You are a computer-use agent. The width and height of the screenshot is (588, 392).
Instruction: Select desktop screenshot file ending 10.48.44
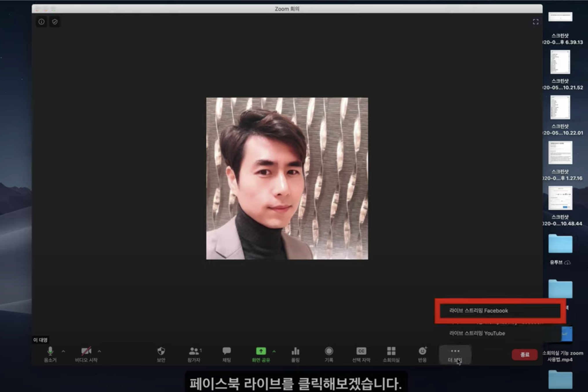(x=560, y=206)
